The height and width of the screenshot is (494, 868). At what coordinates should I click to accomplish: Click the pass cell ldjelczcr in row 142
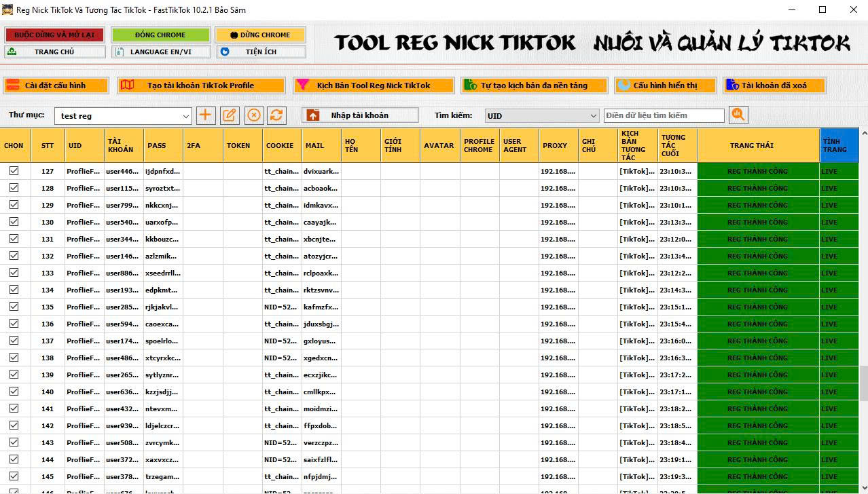[x=163, y=425]
